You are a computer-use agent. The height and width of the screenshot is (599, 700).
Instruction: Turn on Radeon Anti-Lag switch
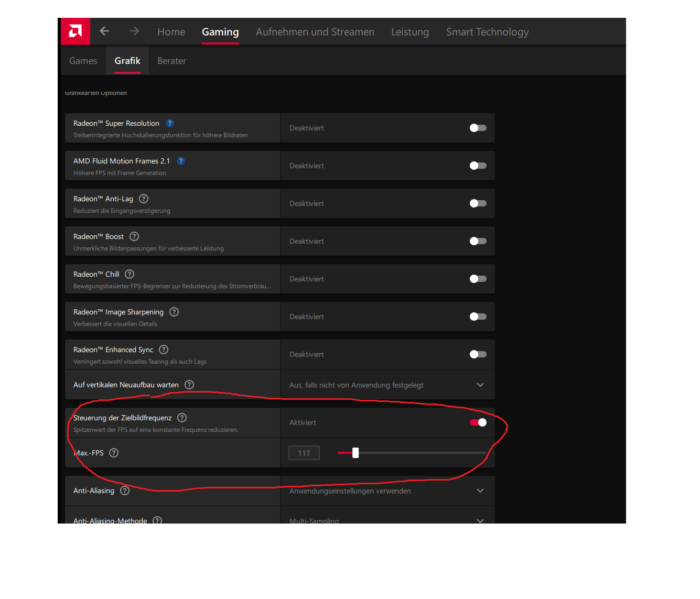[478, 203]
